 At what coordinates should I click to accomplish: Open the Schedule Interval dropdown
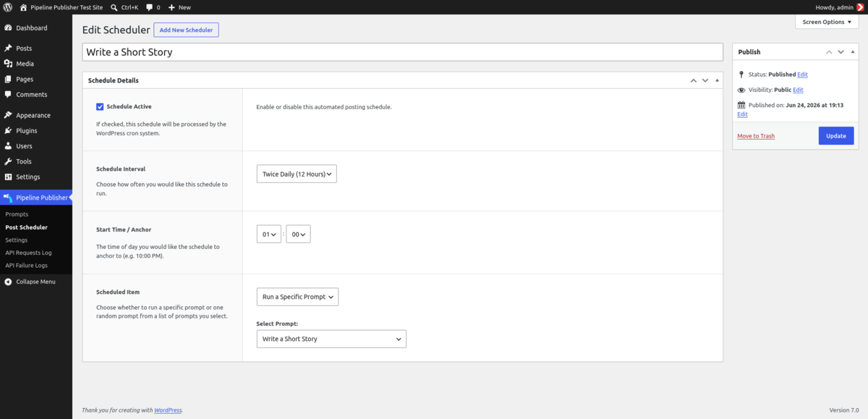pyautogui.click(x=297, y=174)
